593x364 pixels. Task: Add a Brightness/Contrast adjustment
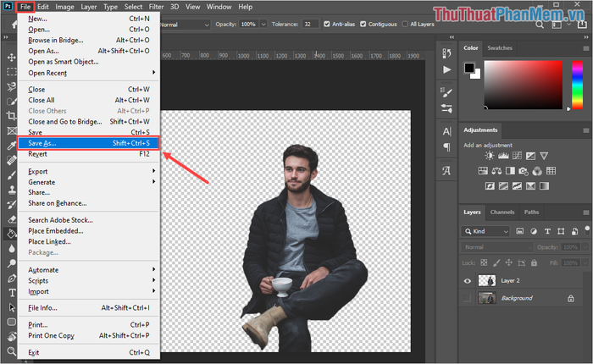pyautogui.click(x=490, y=156)
